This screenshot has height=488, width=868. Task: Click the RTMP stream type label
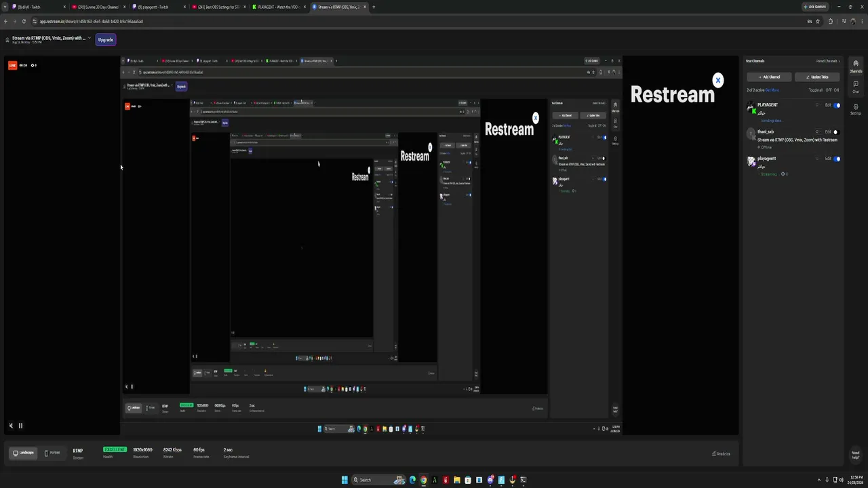click(78, 451)
